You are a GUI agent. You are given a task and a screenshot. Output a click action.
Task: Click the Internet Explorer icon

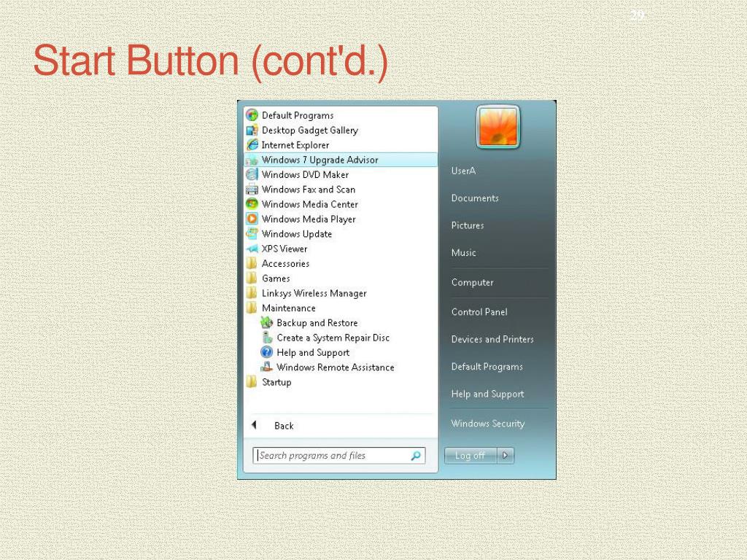(252, 145)
